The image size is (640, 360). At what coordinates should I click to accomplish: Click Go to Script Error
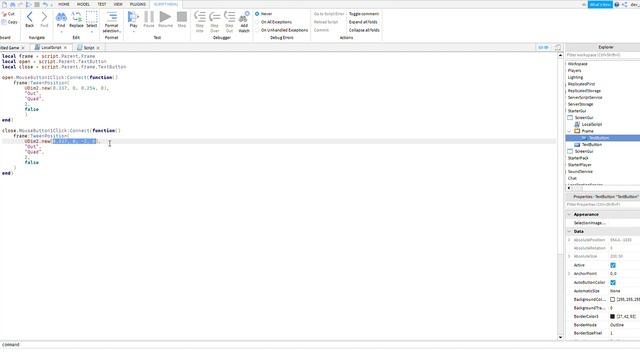coord(329,14)
